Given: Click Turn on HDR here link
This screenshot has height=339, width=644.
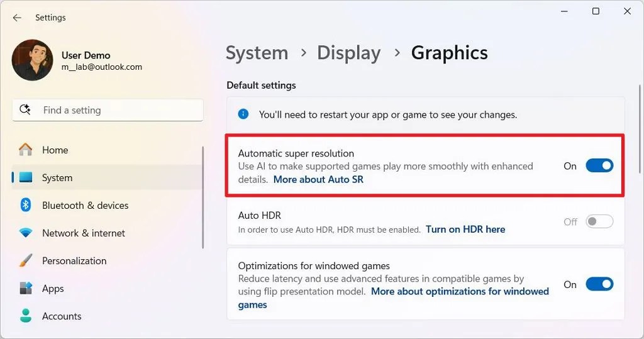Looking at the screenshot, I should 465,230.
